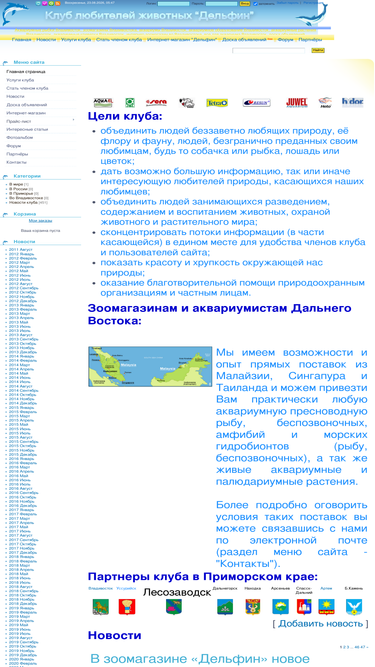Click the Владивосток coat of arms
The height and width of the screenshot is (667, 375).
pyautogui.click(x=101, y=607)
